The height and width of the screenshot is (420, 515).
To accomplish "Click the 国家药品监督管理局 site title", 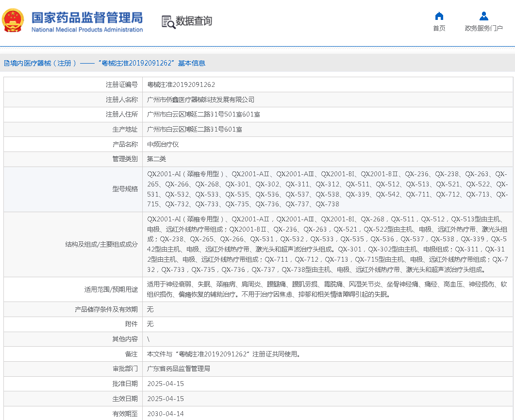I will pos(87,18).
